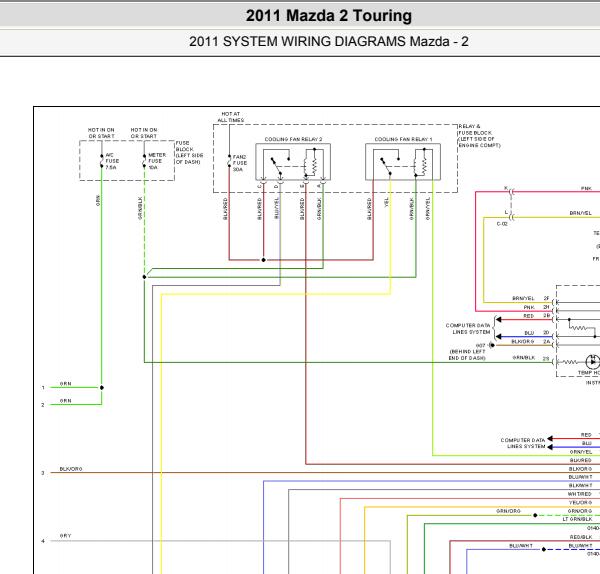600x574 pixels.
Task: Click 'FUSE BLOCK (LEFT SIDE OF DASH)' label
Action: tap(189, 152)
